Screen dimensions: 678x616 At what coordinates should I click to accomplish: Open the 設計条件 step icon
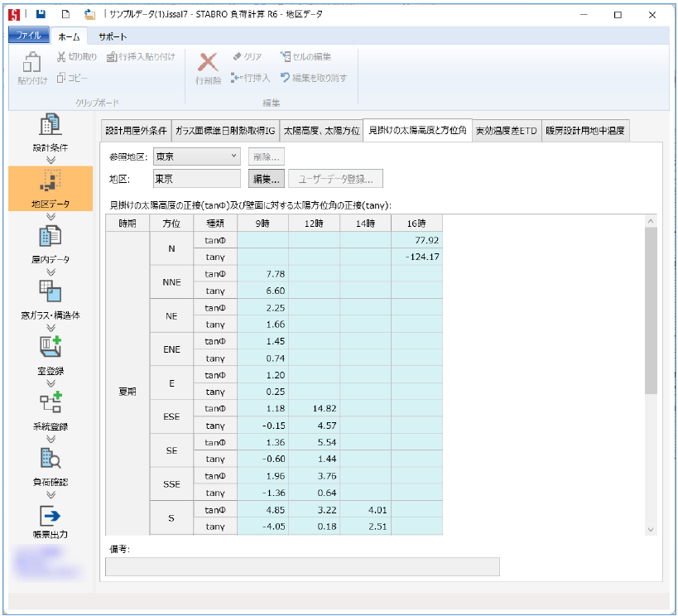tap(50, 125)
